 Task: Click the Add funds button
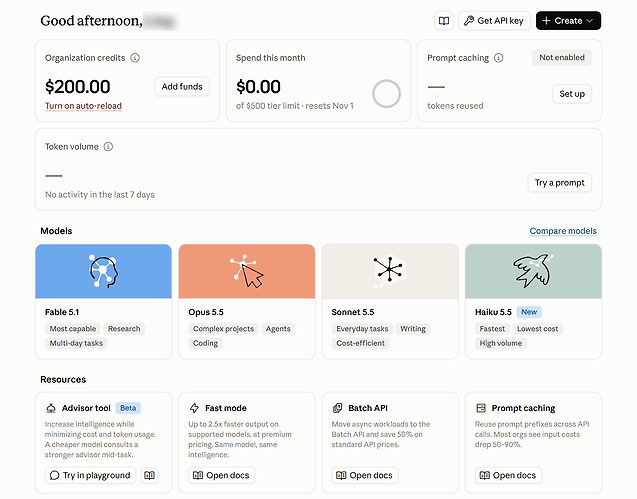pyautogui.click(x=182, y=87)
